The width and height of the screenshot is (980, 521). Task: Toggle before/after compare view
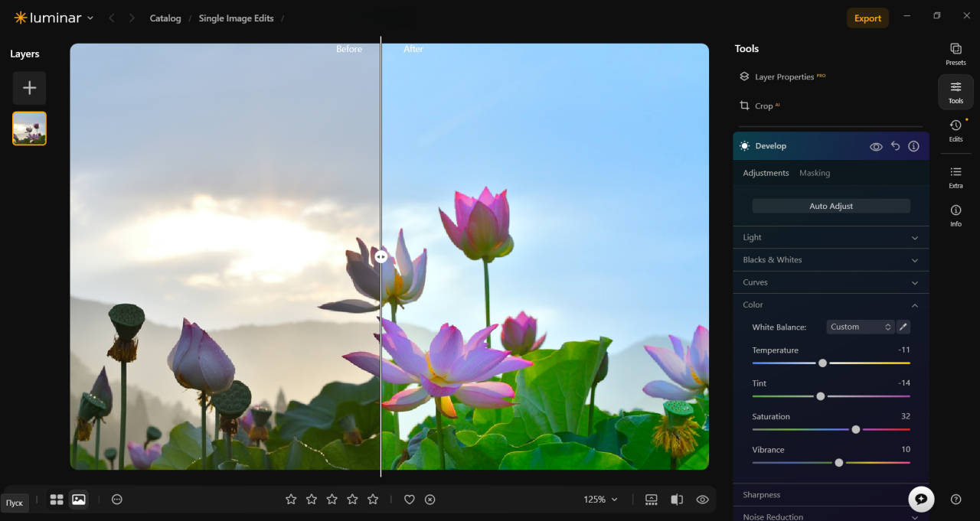(x=677, y=500)
